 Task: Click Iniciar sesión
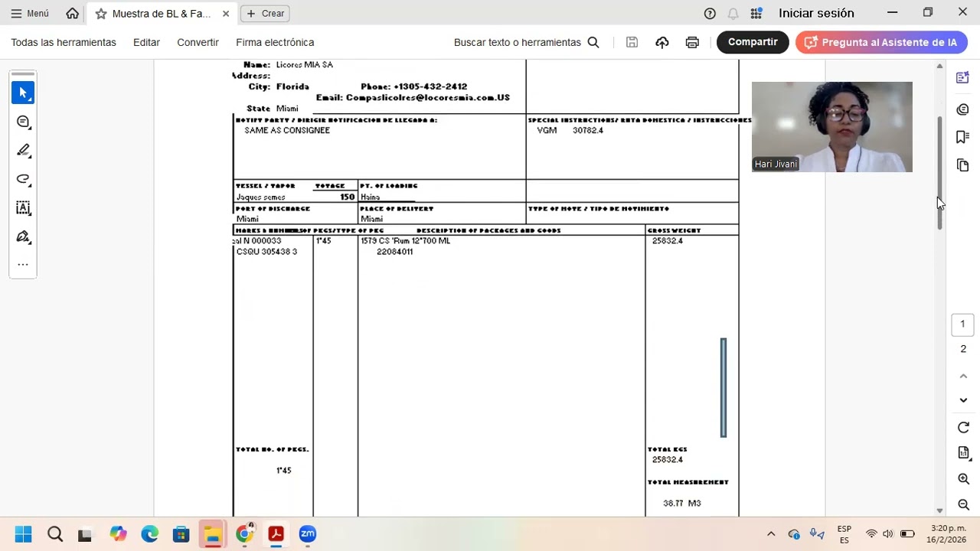[x=816, y=13]
